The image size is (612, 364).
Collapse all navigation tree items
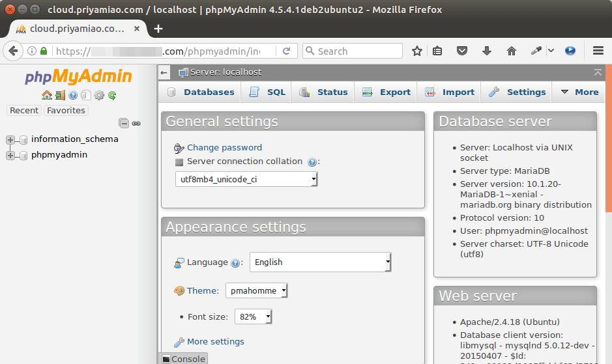point(124,123)
